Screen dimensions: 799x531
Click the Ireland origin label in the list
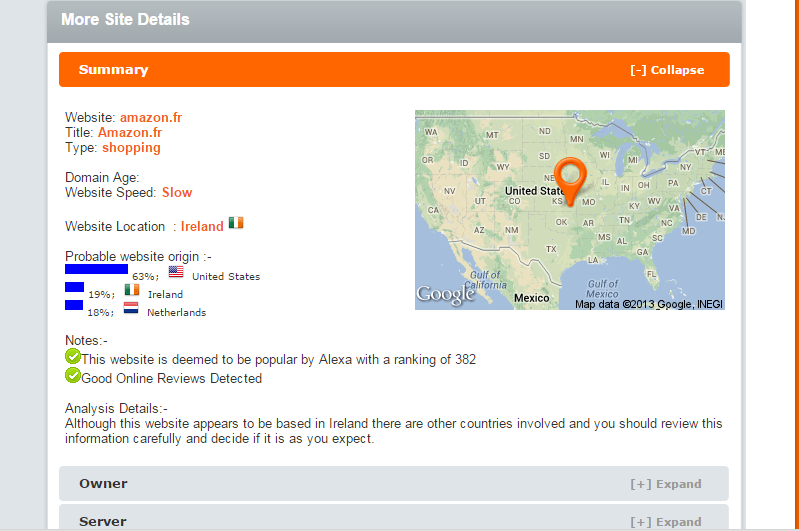165,295
